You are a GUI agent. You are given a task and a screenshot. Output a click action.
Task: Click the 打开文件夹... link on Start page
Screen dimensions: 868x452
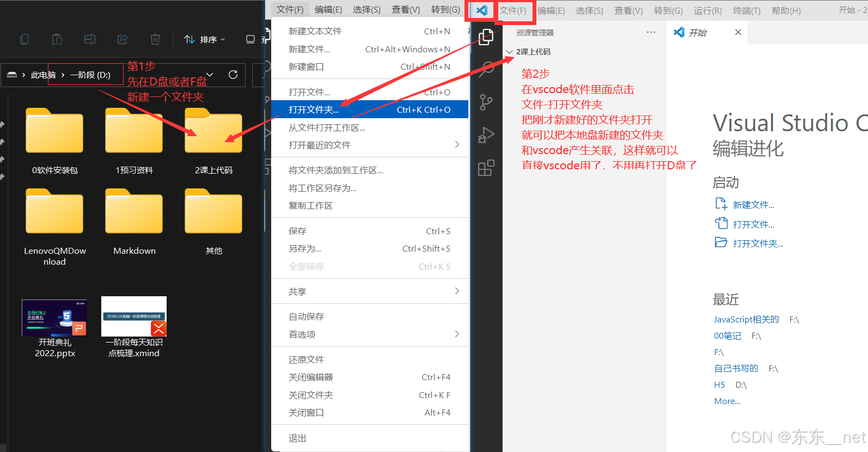point(757,243)
